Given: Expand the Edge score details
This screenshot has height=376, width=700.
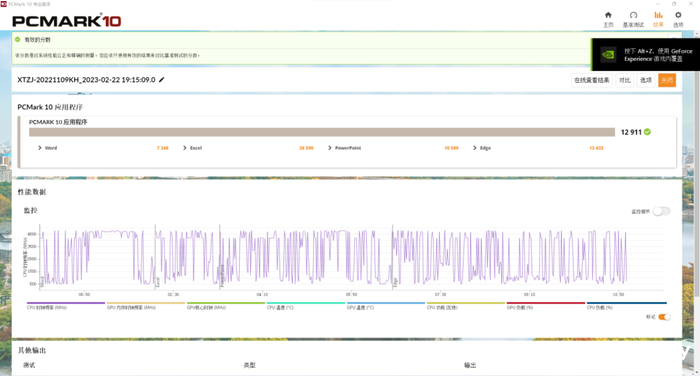Looking at the screenshot, I should tap(475, 148).
